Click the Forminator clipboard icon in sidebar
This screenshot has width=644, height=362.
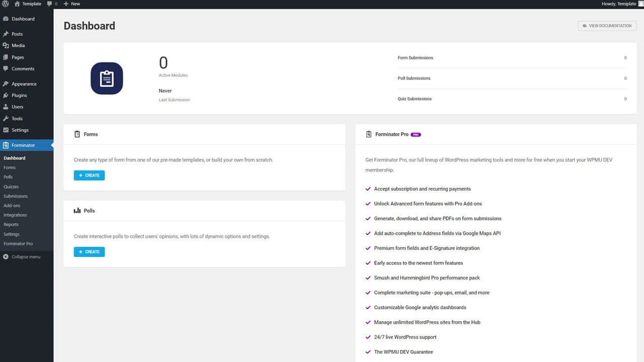[6, 145]
